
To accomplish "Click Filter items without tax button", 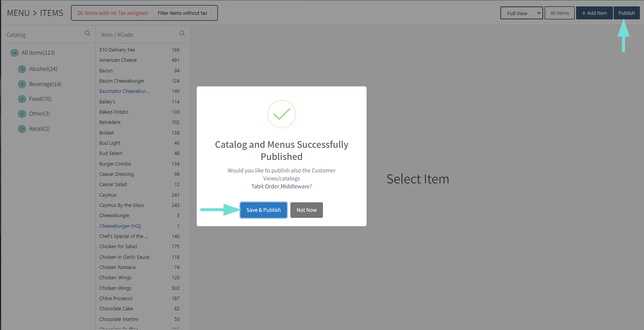I will [182, 13].
